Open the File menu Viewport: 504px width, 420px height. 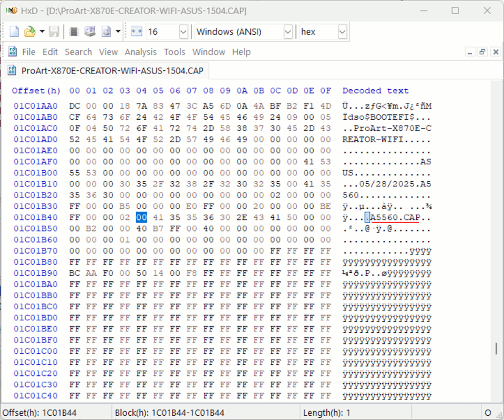click(x=28, y=52)
